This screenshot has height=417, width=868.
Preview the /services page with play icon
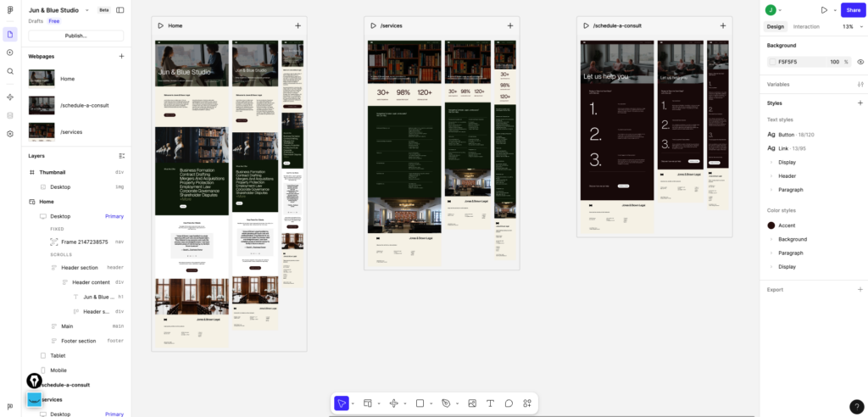(372, 25)
